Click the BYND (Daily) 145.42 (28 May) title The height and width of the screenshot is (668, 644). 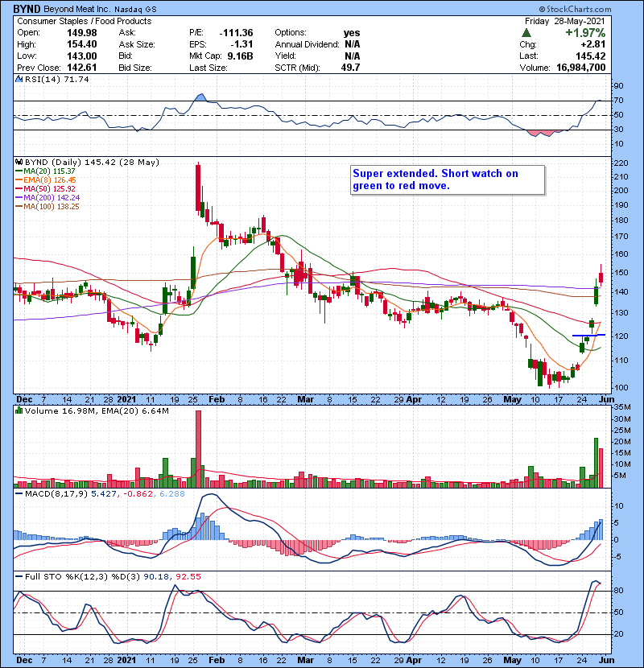tap(92, 162)
